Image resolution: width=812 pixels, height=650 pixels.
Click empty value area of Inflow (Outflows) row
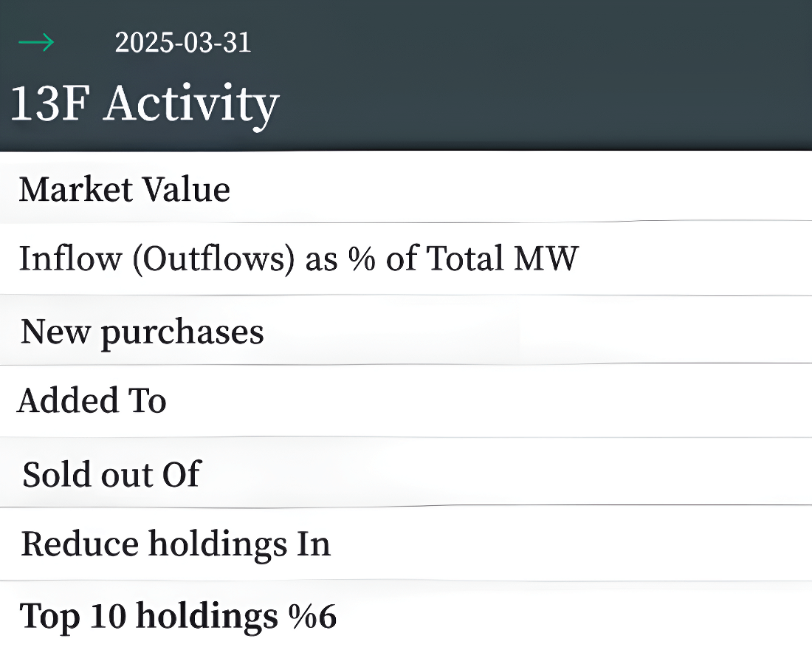click(695, 259)
